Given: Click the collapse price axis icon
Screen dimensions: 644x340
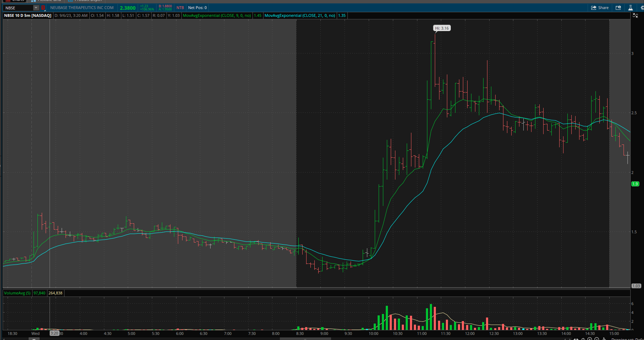Looking at the screenshot, I should point(635,15).
